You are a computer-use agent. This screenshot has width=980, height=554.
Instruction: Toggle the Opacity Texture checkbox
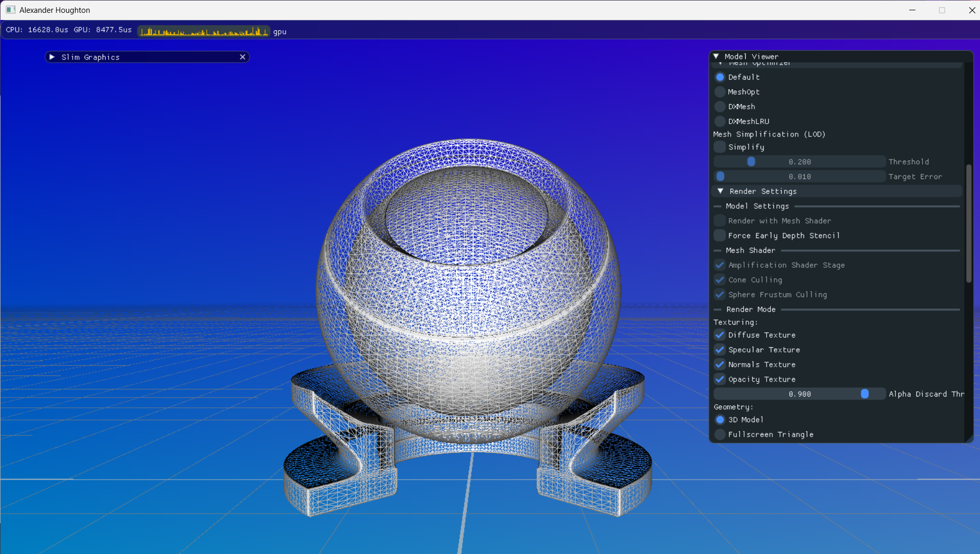[720, 380]
